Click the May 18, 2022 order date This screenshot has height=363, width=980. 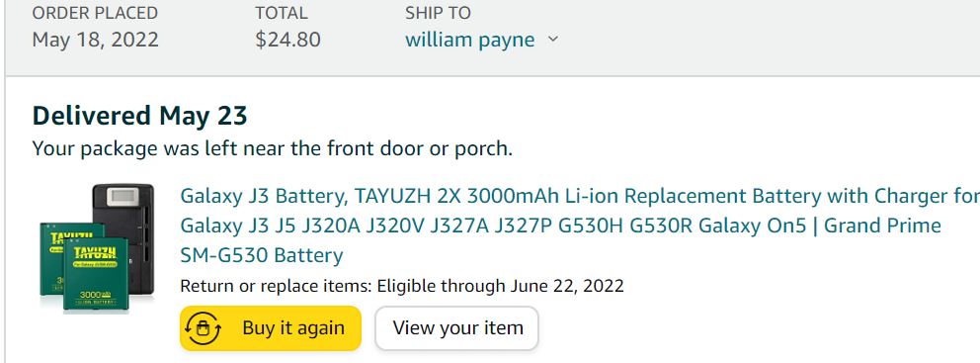[x=96, y=40]
